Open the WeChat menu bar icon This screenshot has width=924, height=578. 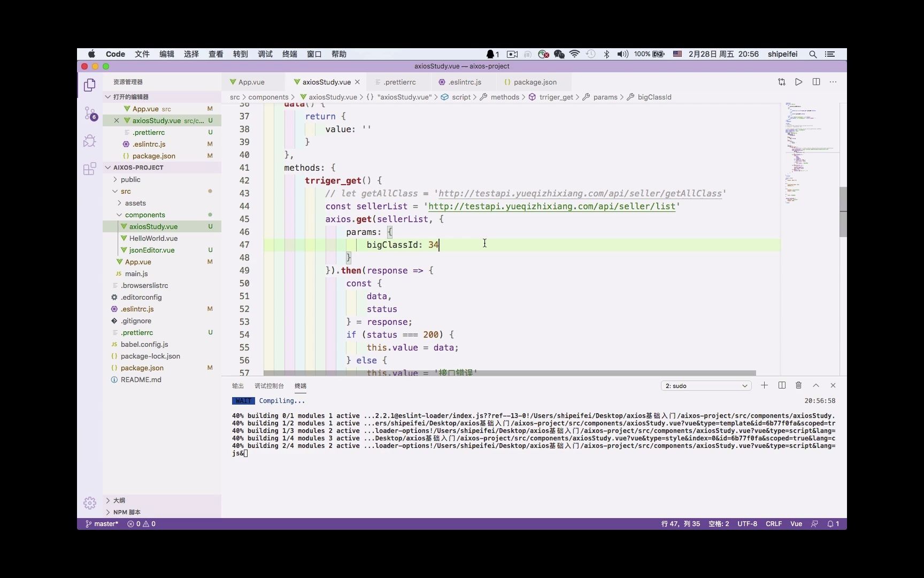pyautogui.click(x=559, y=54)
